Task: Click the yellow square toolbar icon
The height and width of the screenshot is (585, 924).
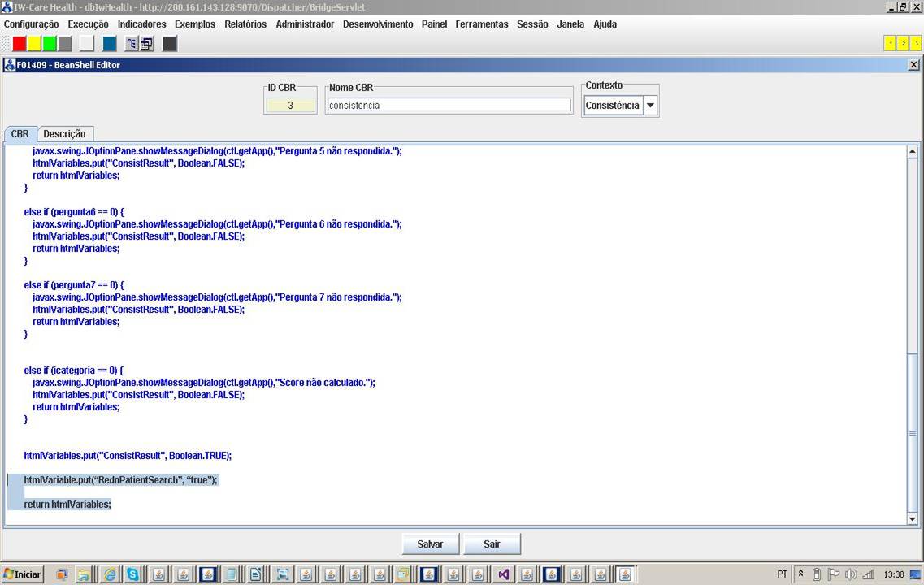Action: [34, 44]
